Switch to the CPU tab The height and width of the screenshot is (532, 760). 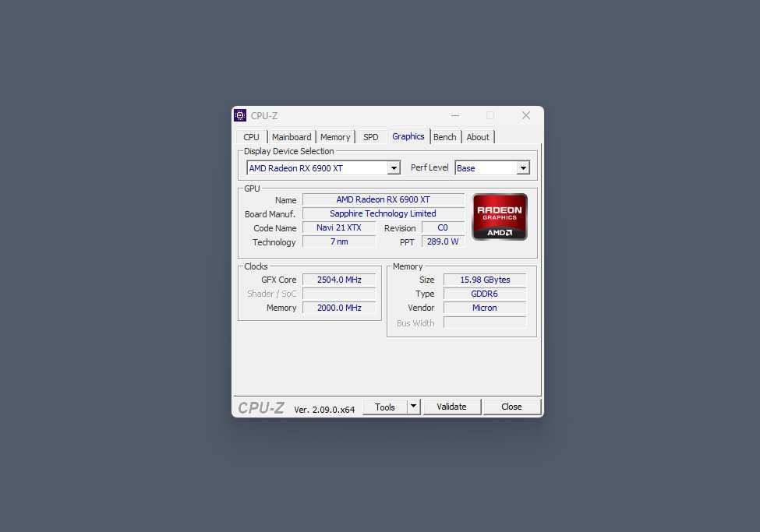(x=251, y=137)
